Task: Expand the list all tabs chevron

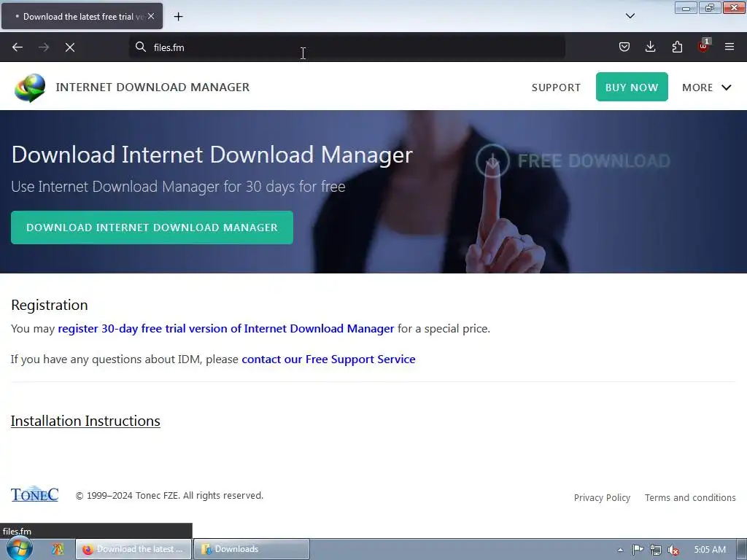Action: pos(630,16)
